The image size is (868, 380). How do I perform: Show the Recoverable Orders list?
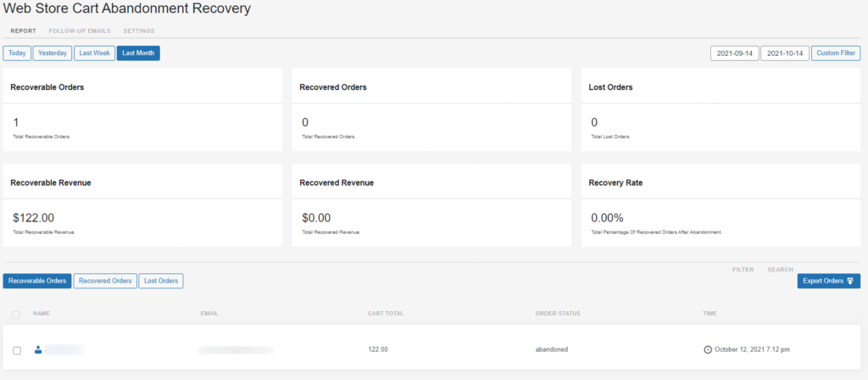coord(37,281)
